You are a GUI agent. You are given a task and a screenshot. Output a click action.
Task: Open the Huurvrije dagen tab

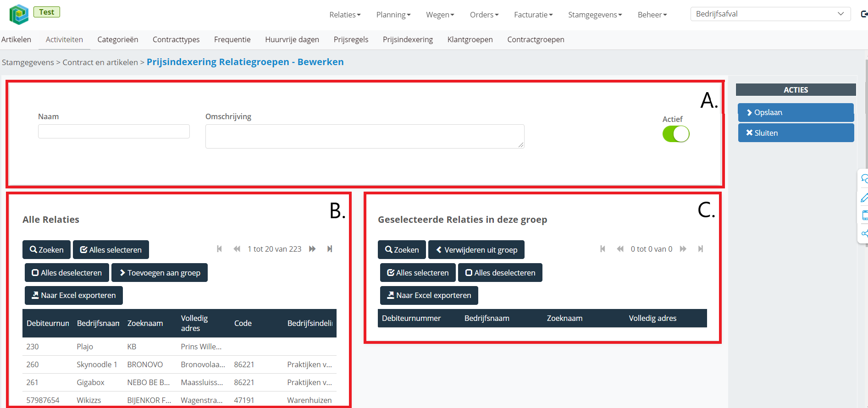point(292,39)
